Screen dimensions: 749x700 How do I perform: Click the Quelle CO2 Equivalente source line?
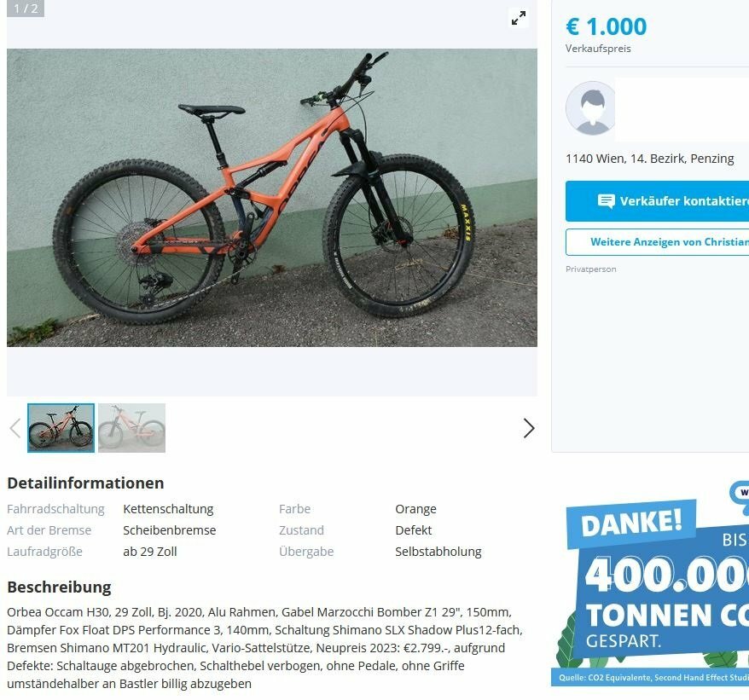pyautogui.click(x=653, y=678)
